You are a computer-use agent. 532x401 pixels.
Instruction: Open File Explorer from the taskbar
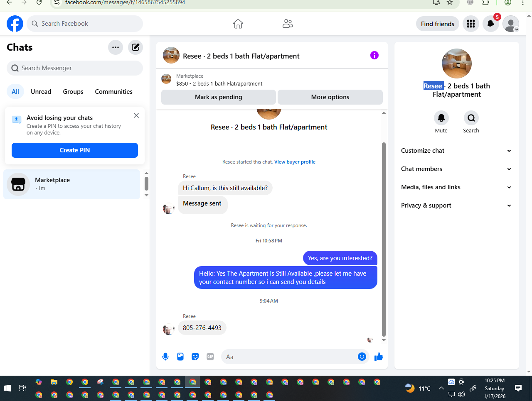[x=54, y=382]
